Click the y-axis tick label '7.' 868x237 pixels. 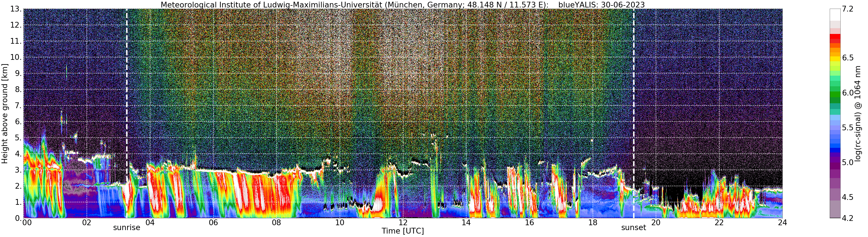18,106
